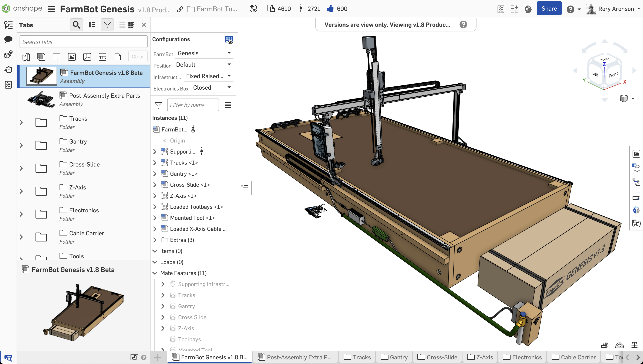Switch to the Tracks bottom tab
The height and width of the screenshot is (364, 643).
pos(357,357)
